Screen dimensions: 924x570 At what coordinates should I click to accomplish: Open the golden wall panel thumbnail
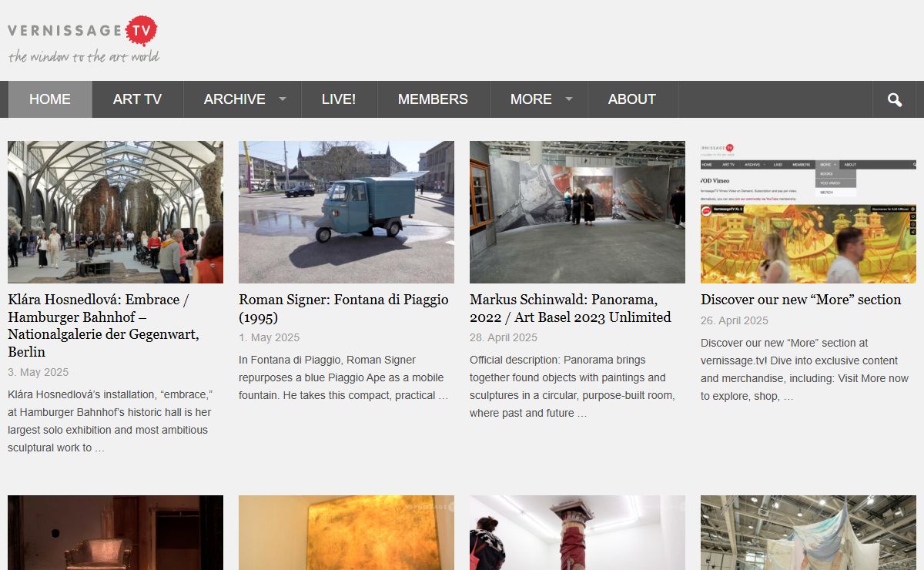click(x=346, y=532)
